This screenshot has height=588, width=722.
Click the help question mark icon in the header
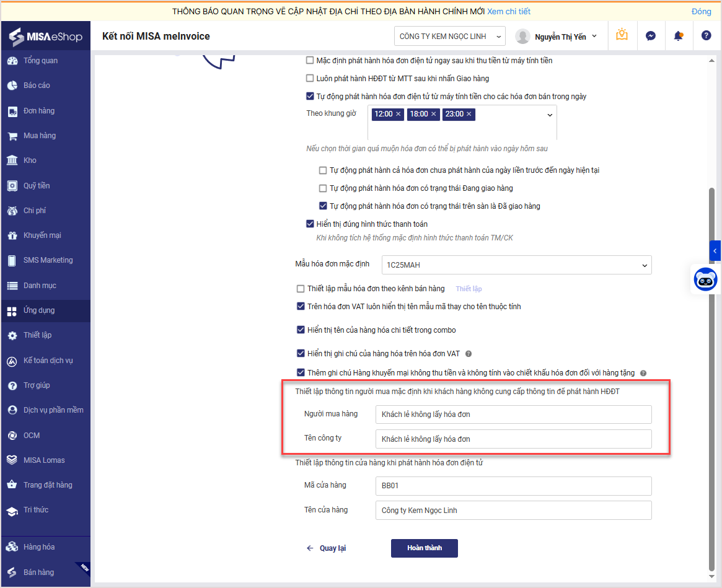click(x=707, y=35)
